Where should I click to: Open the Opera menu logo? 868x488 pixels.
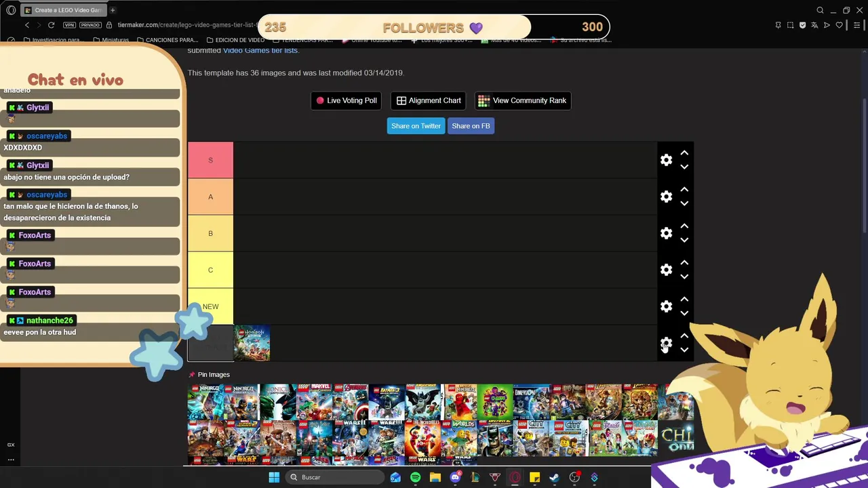[11, 10]
